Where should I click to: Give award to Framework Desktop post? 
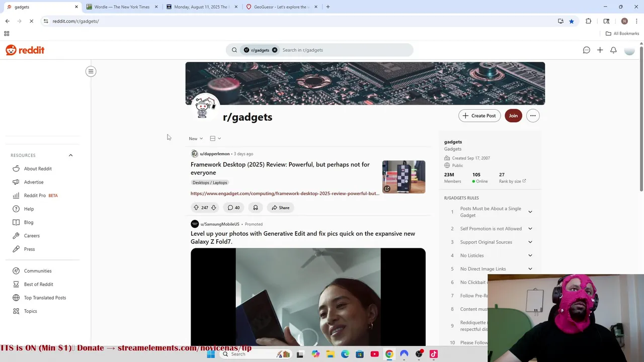[x=256, y=208]
